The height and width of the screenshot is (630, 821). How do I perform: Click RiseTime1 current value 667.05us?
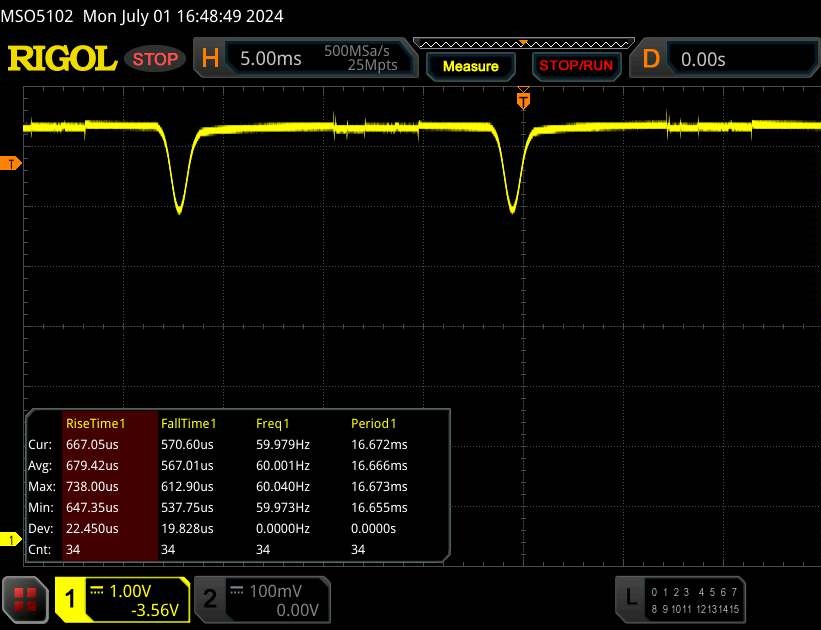(x=92, y=445)
